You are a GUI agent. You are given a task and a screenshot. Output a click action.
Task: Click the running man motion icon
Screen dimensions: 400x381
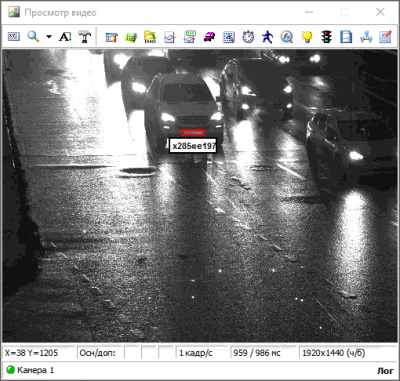[267, 37]
